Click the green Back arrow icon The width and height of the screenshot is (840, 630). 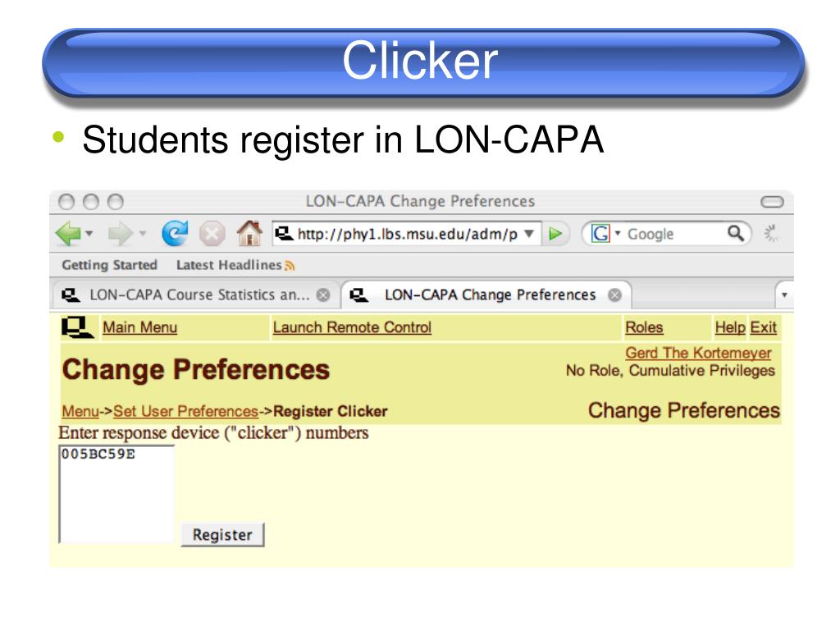(x=68, y=234)
